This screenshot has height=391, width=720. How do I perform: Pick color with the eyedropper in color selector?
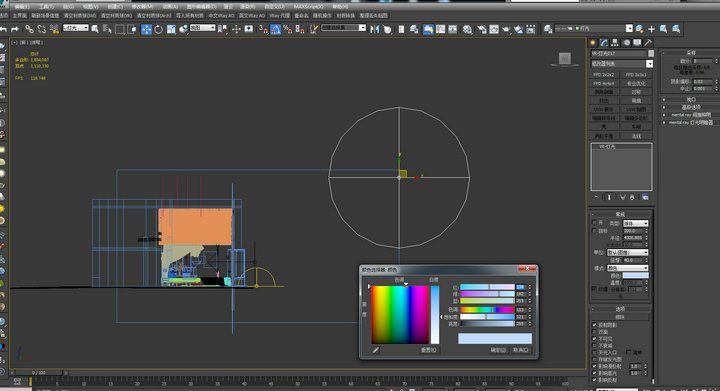click(376, 350)
